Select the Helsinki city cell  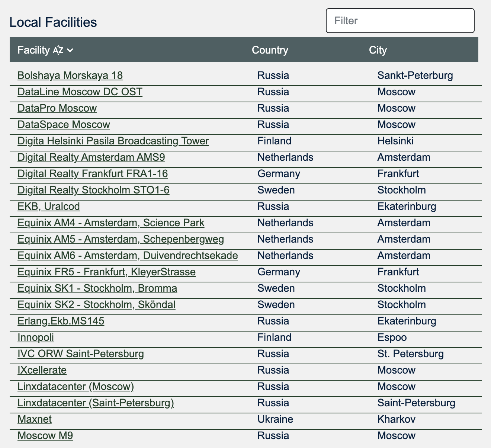[x=395, y=141]
